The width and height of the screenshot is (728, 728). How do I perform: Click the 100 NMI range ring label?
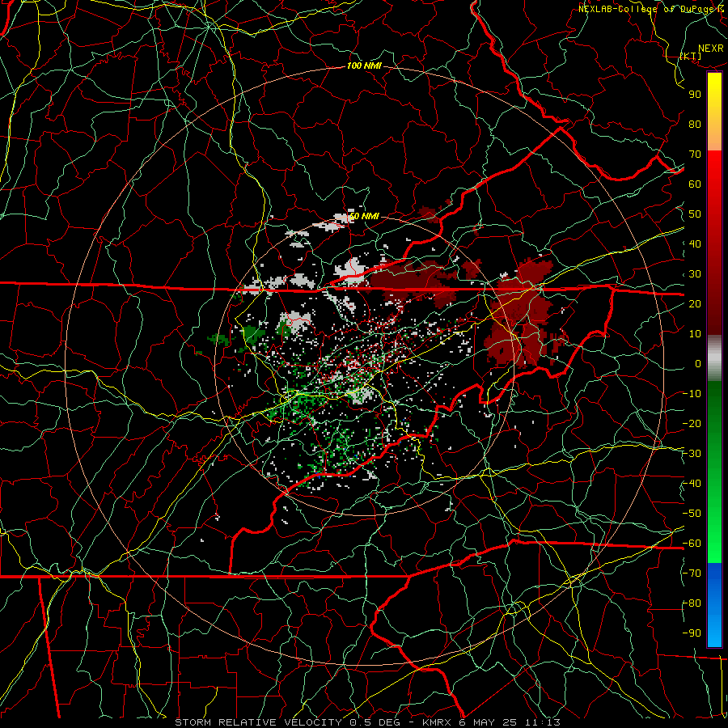[x=364, y=66]
